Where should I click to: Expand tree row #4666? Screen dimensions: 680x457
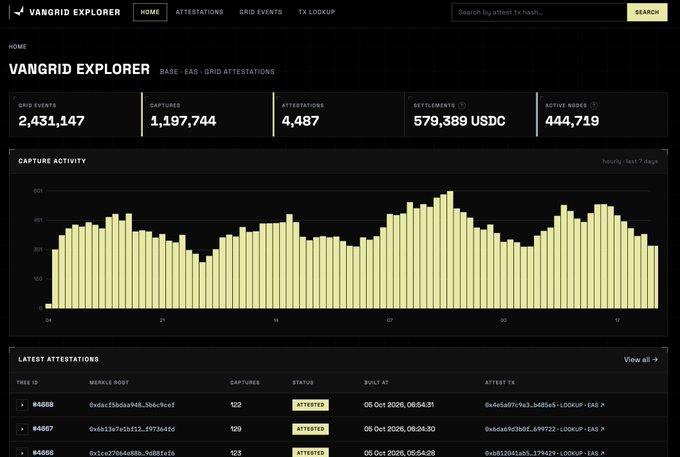pos(22,453)
